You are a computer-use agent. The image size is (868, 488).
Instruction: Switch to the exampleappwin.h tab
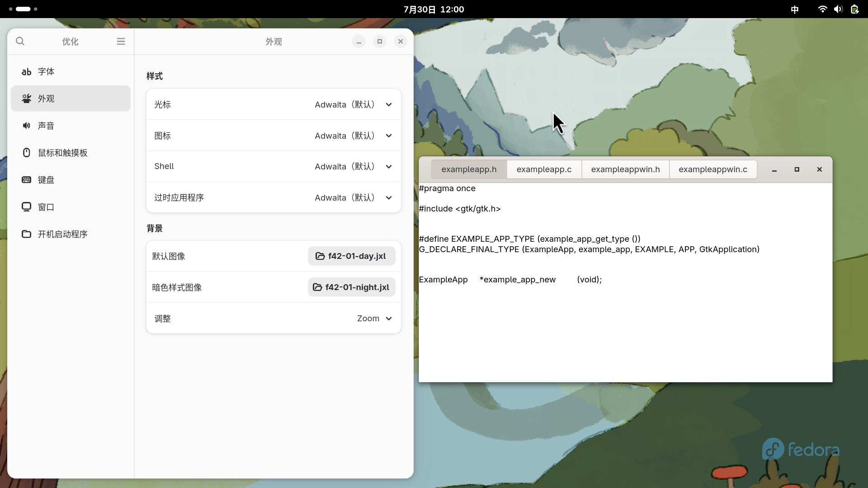pyautogui.click(x=625, y=169)
